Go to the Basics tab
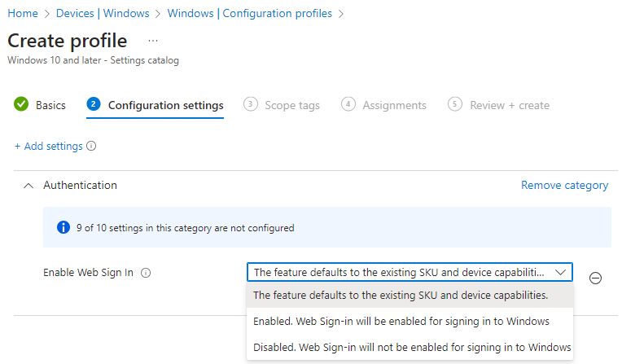The width and height of the screenshot is (622, 364). coord(50,105)
